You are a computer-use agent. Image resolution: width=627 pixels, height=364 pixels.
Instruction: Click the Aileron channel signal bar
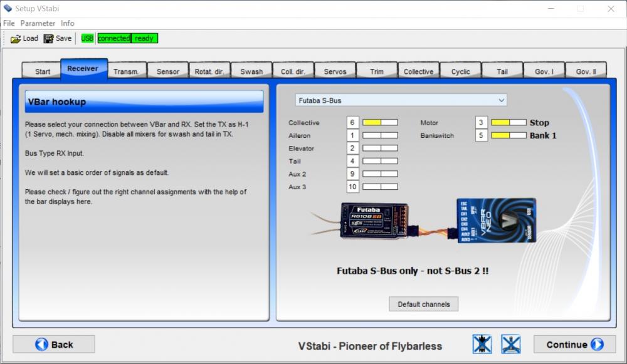tap(380, 135)
